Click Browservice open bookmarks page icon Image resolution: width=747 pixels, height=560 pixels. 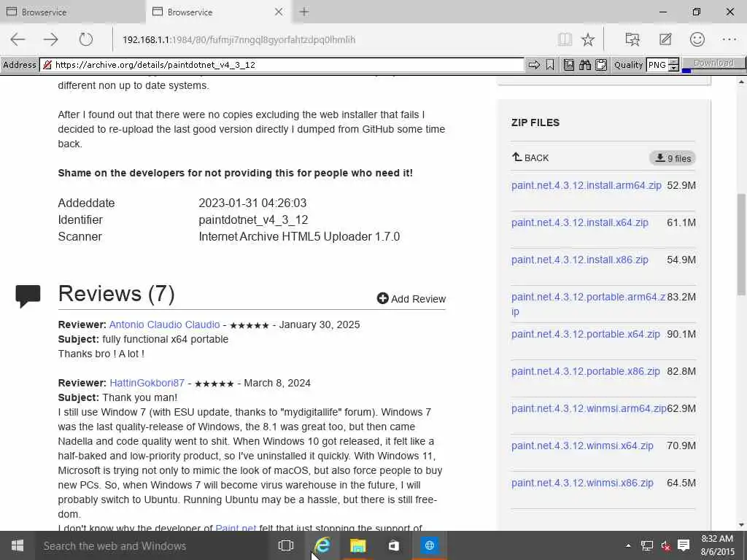click(x=569, y=65)
